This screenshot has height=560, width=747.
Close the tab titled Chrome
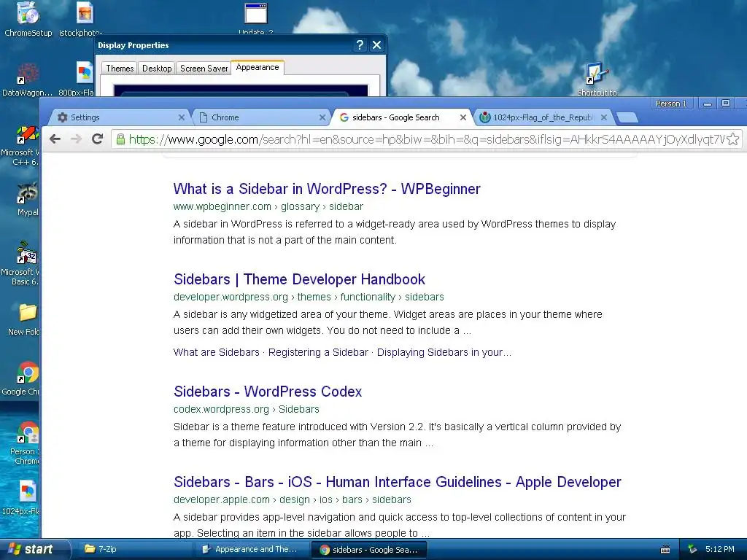pos(322,117)
